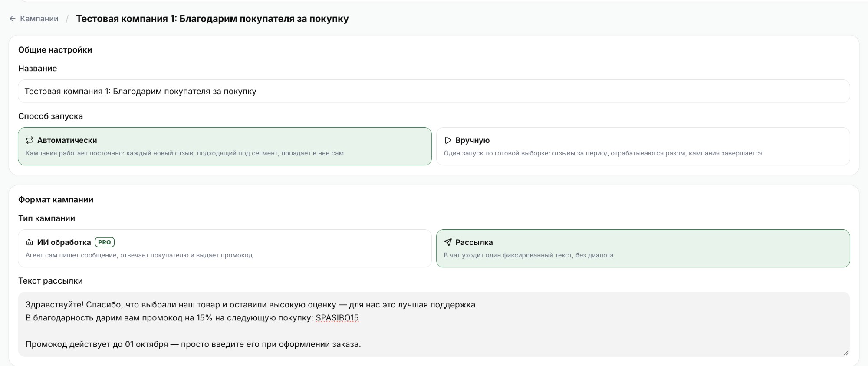Click the line starting with Промокод действует
This screenshot has width=868, height=366.
(193, 344)
